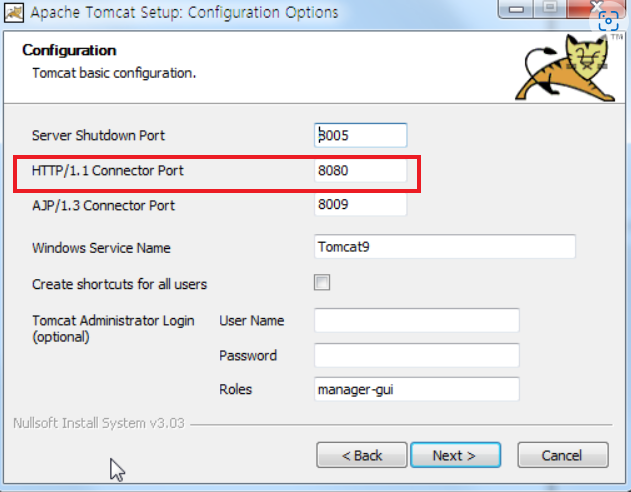Click the Next > button
The image size is (631, 492).
(456, 455)
